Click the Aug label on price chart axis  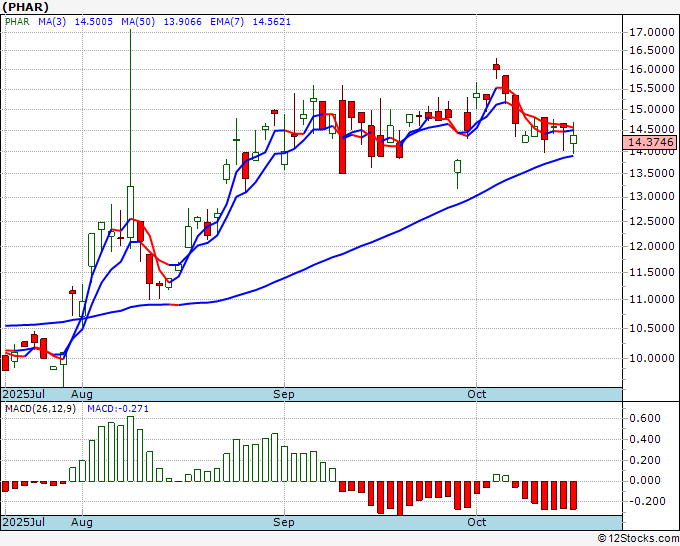coord(82,394)
